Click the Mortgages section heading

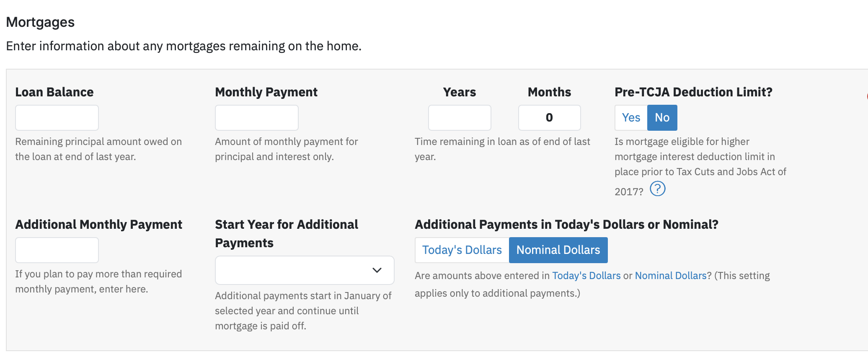40,22
